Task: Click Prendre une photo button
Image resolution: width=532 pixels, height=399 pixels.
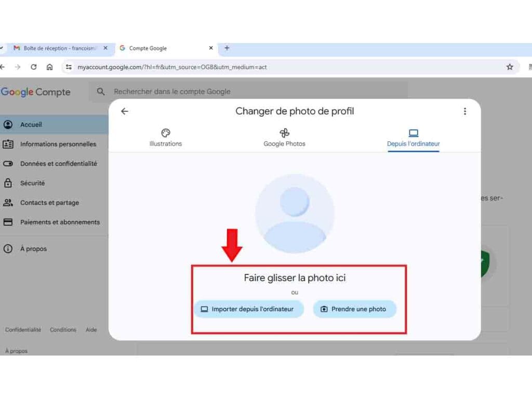Action: pos(354,309)
